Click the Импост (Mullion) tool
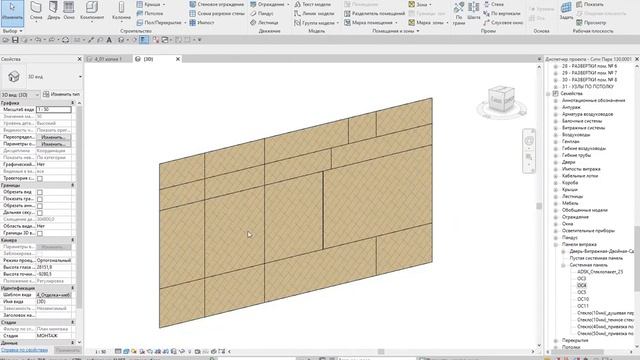The width and height of the screenshot is (640, 360). (202, 22)
